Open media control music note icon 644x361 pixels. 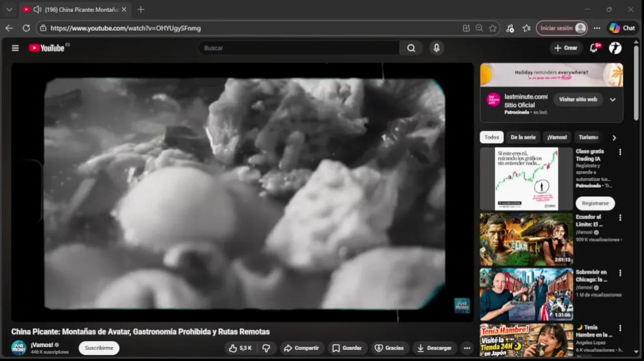click(510, 28)
